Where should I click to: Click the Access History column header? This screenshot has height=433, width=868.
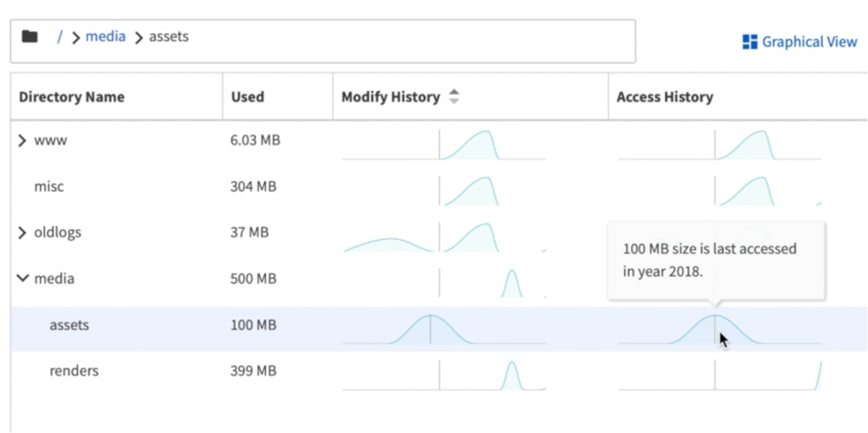tap(665, 97)
